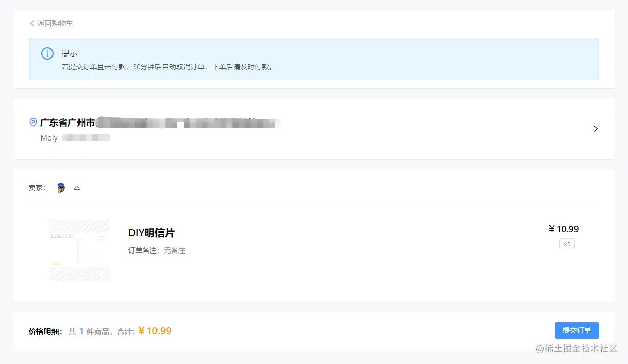Submit order with 提交订单 button
The width and height of the screenshot is (628, 364).
tap(577, 330)
